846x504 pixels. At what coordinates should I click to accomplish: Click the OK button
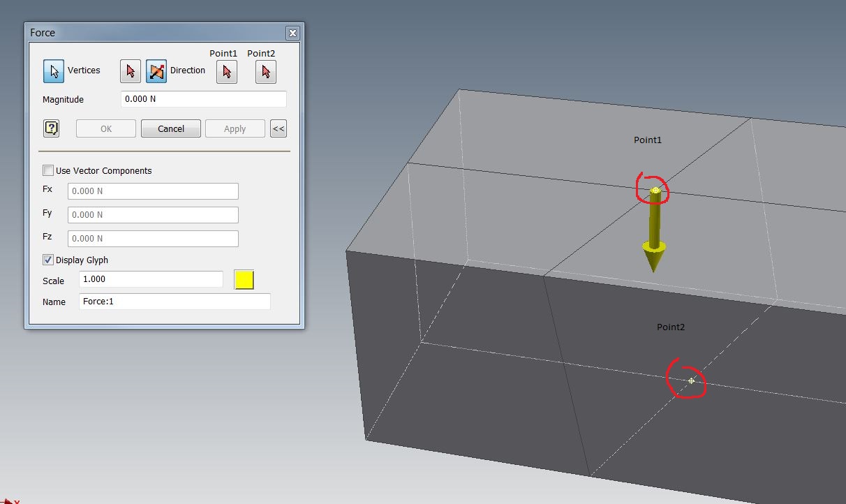click(x=106, y=128)
